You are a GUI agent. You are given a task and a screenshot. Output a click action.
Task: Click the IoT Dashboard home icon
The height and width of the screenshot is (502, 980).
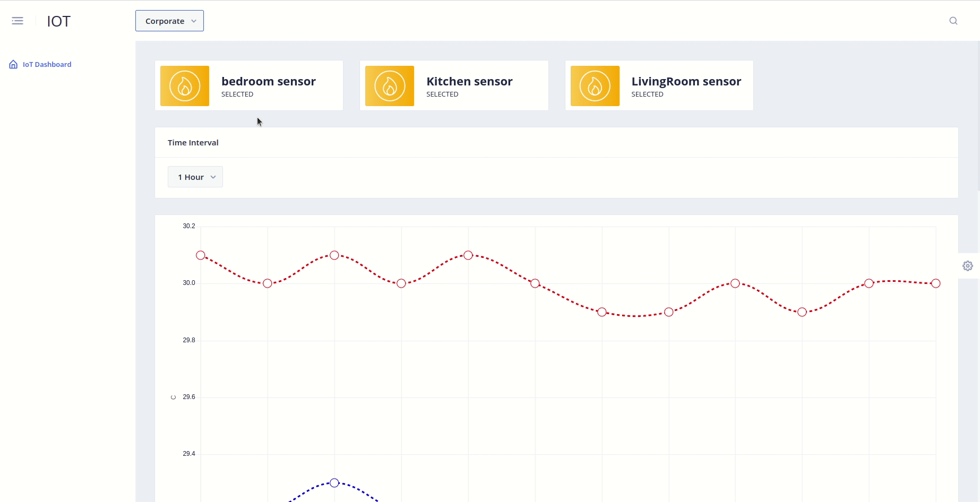click(13, 64)
